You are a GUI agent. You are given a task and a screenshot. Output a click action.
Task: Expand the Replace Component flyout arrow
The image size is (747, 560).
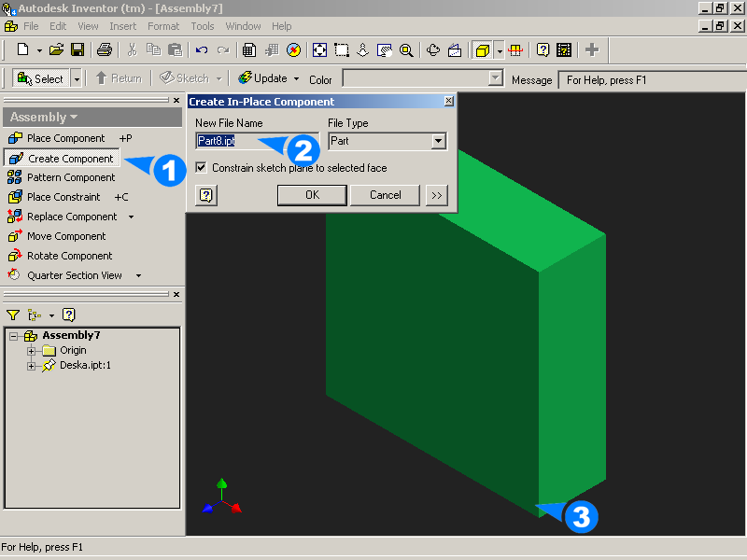coord(131,217)
